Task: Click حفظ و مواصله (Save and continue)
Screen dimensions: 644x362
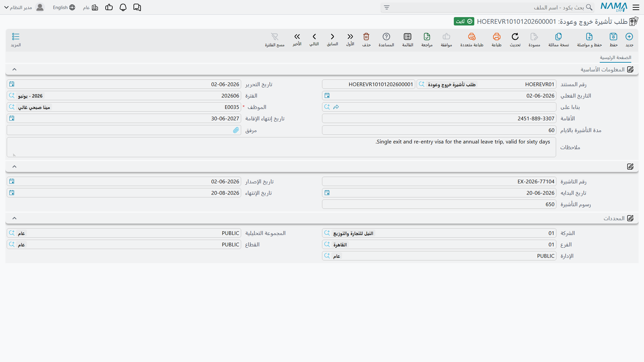Action: [x=589, y=40]
